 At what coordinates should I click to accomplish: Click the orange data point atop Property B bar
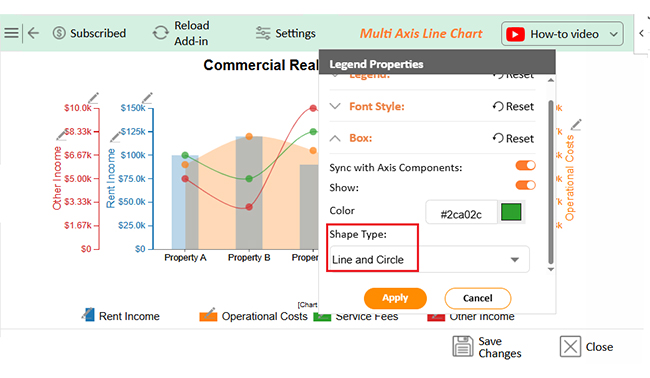249,136
